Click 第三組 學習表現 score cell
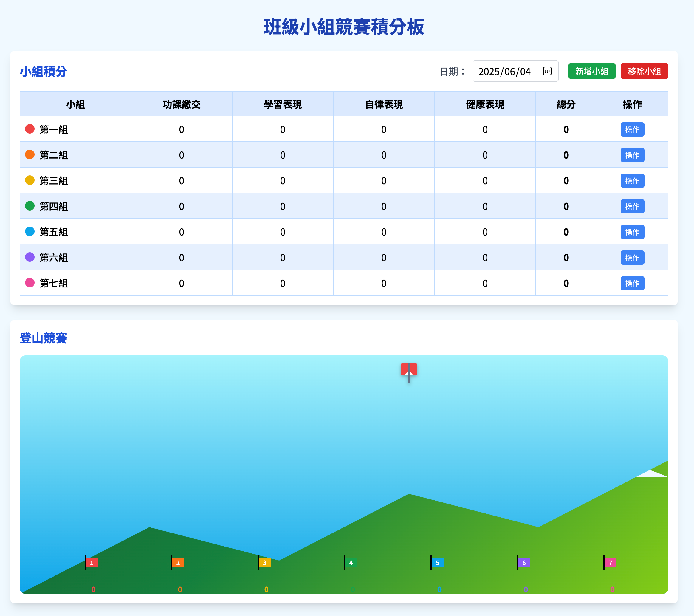This screenshot has height=616, width=694. pyautogui.click(x=283, y=181)
